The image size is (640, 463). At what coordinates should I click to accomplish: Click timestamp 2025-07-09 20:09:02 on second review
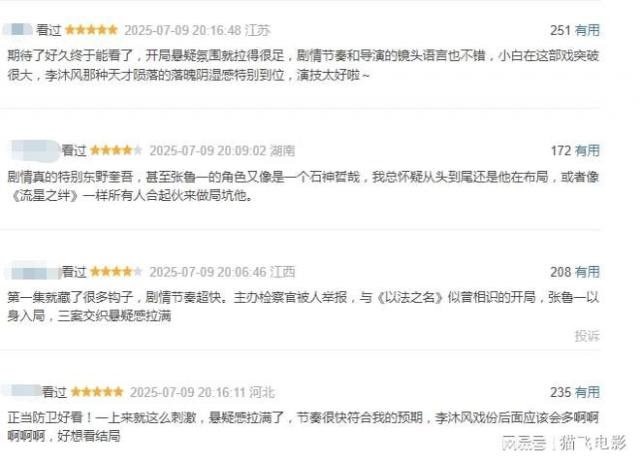coord(208,151)
